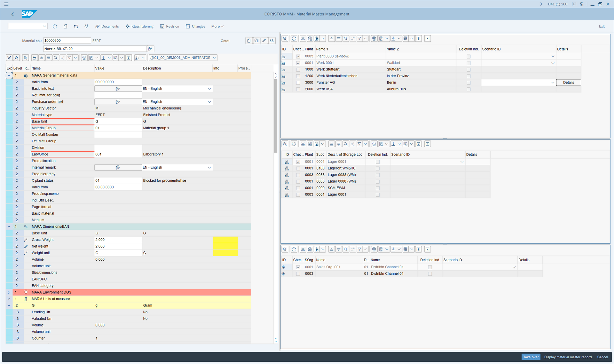The image size is (614, 364).
Task: Click the export download icon in tree toolbar
Action: click(103, 58)
